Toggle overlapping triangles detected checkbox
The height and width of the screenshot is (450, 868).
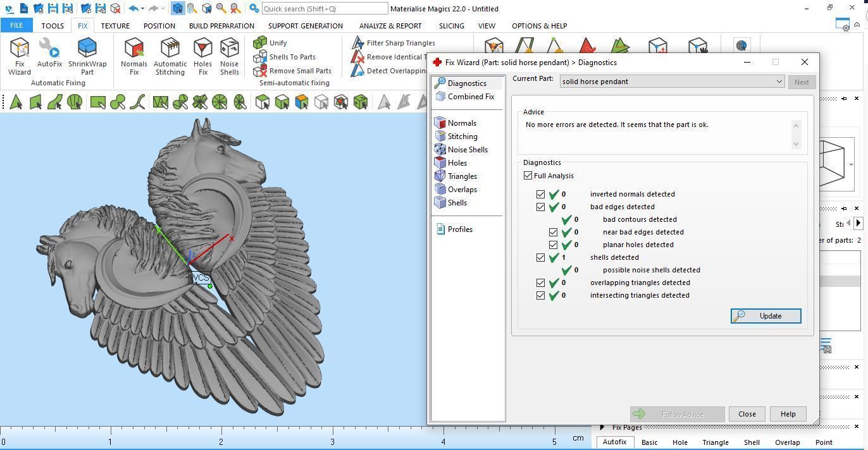click(x=541, y=283)
